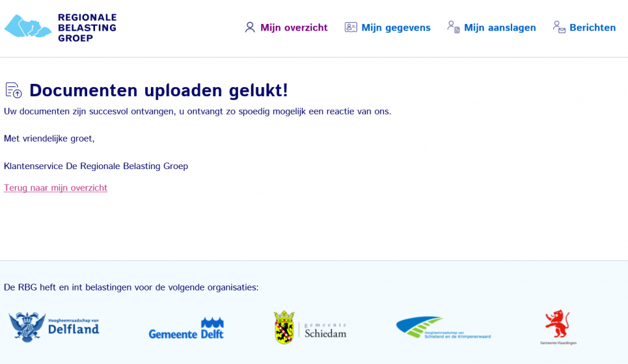Open the Mijn aanslagen menu item
Screen dimensions: 628x364
[500, 28]
